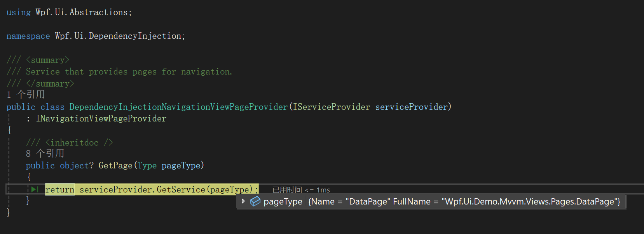Click class name DependencyInjectionNavigationViewPageProvider
Image resolution: width=644 pixels, height=234 pixels.
tap(178, 107)
